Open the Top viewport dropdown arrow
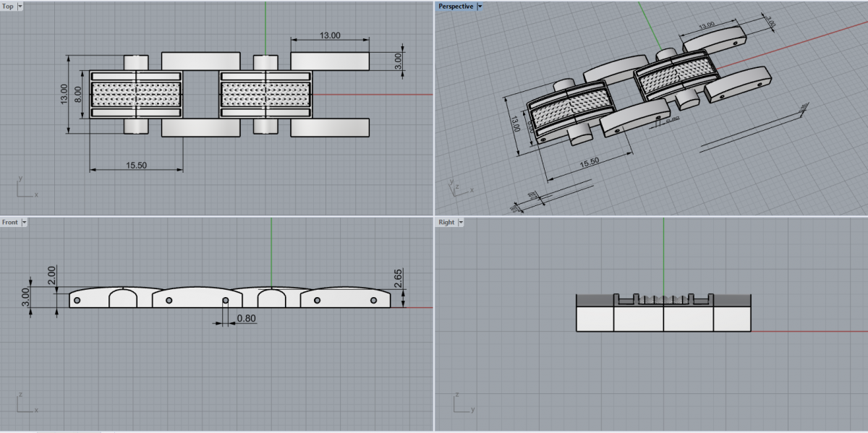868x433 pixels. (20, 7)
